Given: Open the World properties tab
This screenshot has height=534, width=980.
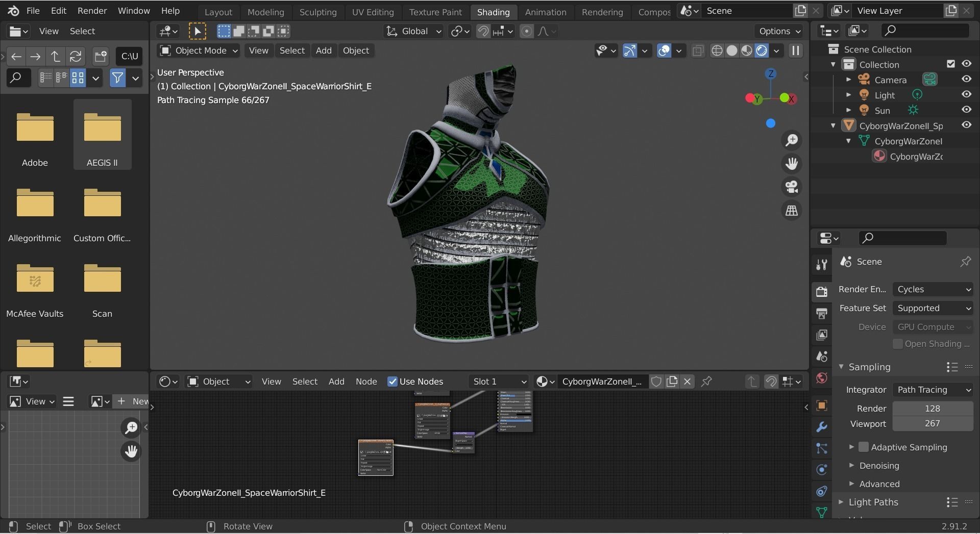Looking at the screenshot, I should [821, 378].
